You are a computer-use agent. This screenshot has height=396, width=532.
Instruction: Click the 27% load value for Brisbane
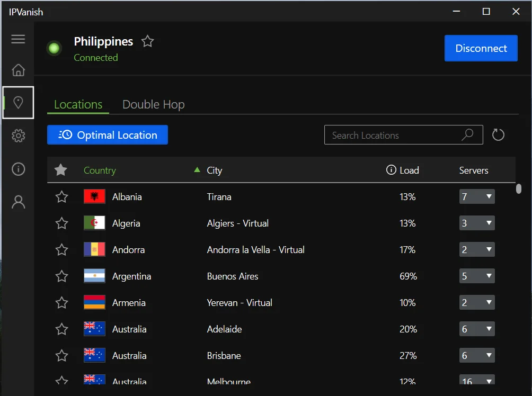click(408, 356)
